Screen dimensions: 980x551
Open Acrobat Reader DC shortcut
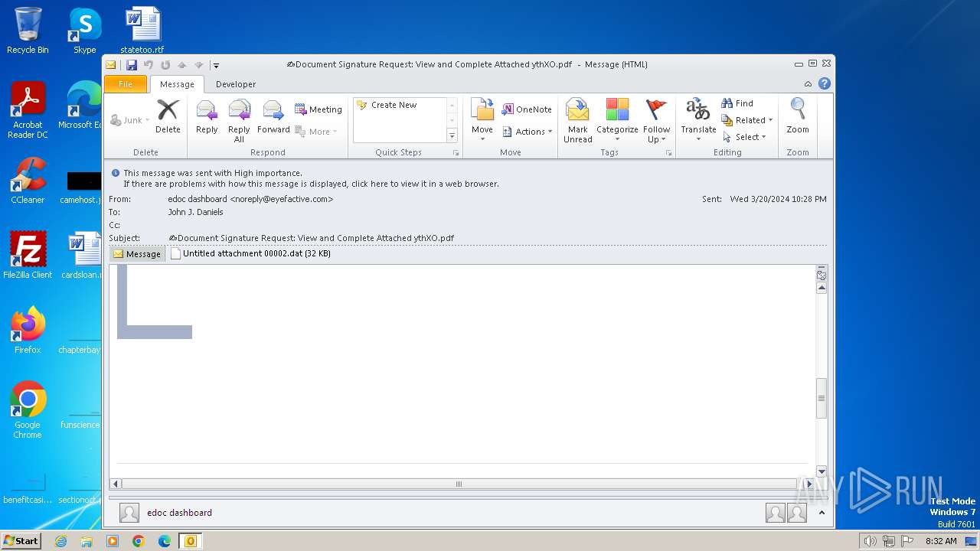point(28,110)
